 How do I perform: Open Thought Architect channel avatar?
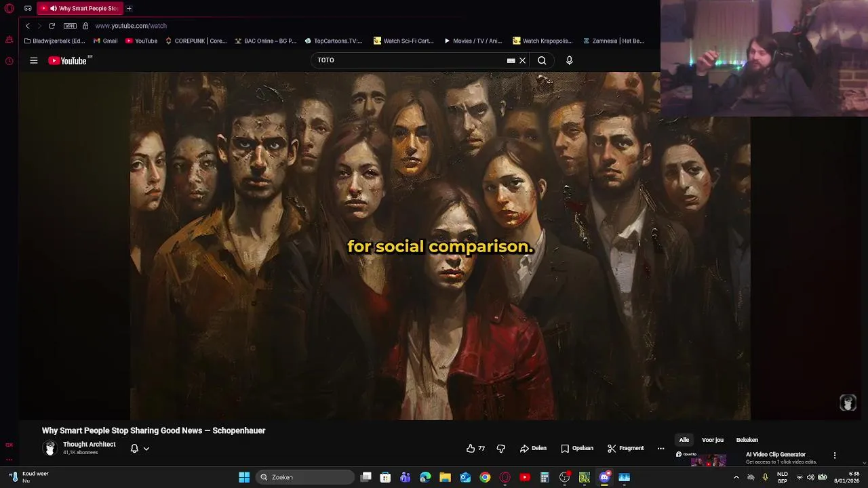coord(50,448)
